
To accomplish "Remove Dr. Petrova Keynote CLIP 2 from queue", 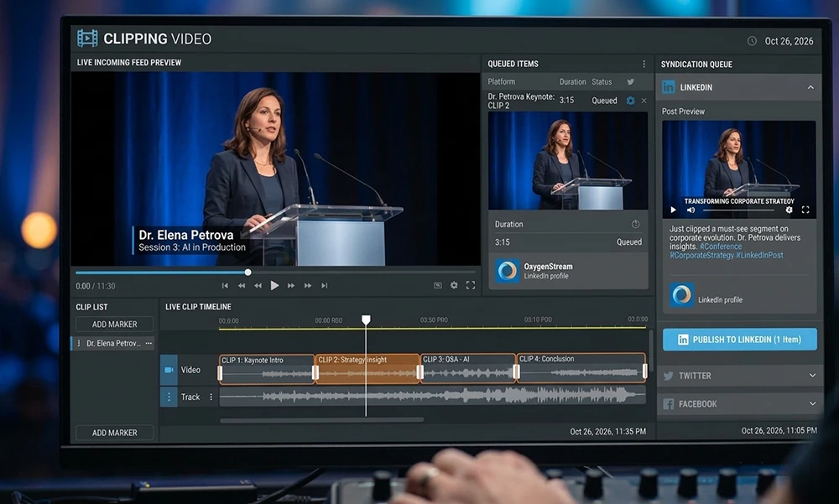I will tap(644, 101).
